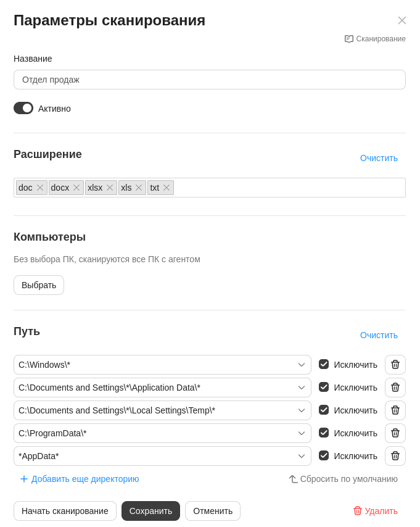The image size is (420, 527).
Task: Delete the C:\ProgramData\* path row via trash icon
Action: coord(395,433)
